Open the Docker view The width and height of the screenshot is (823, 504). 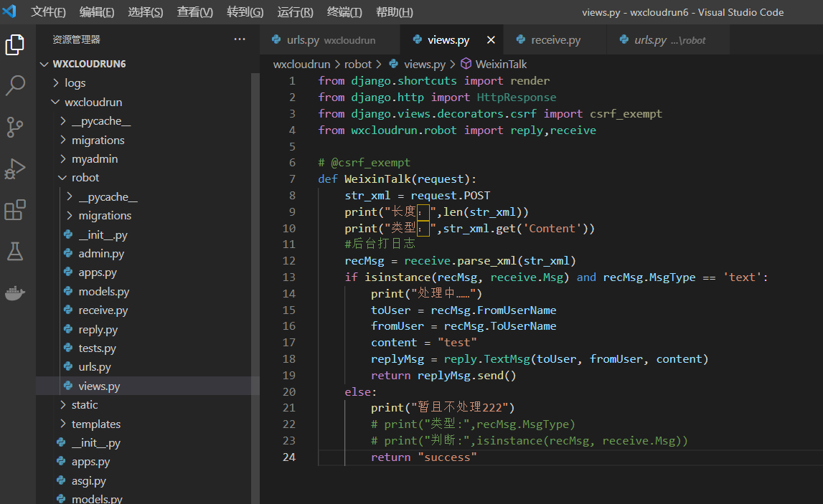[14, 293]
